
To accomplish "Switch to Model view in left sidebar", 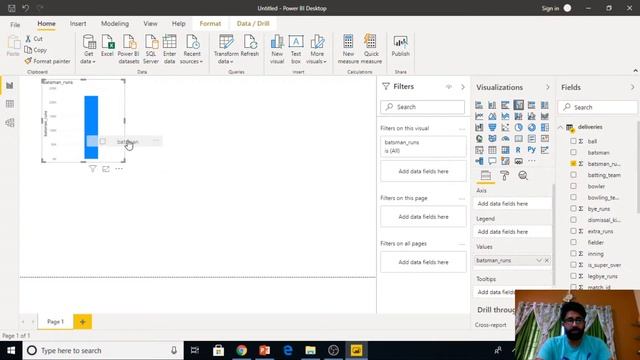I will pos(10,122).
